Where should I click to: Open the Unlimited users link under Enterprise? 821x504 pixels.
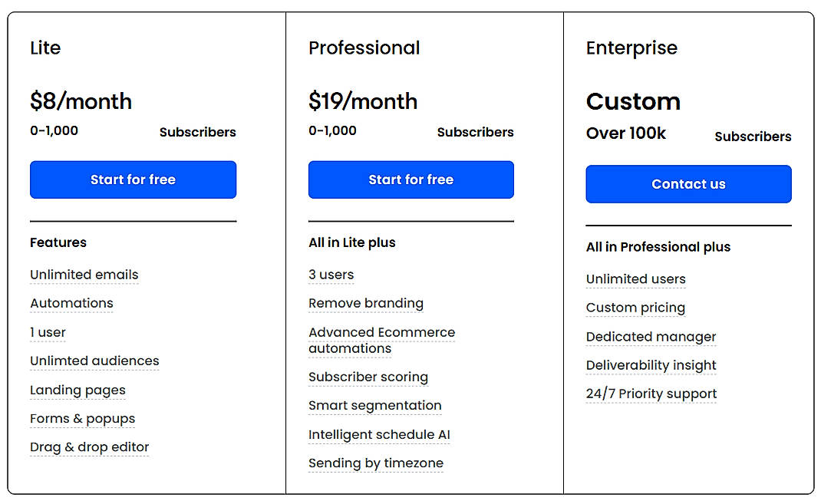point(635,279)
